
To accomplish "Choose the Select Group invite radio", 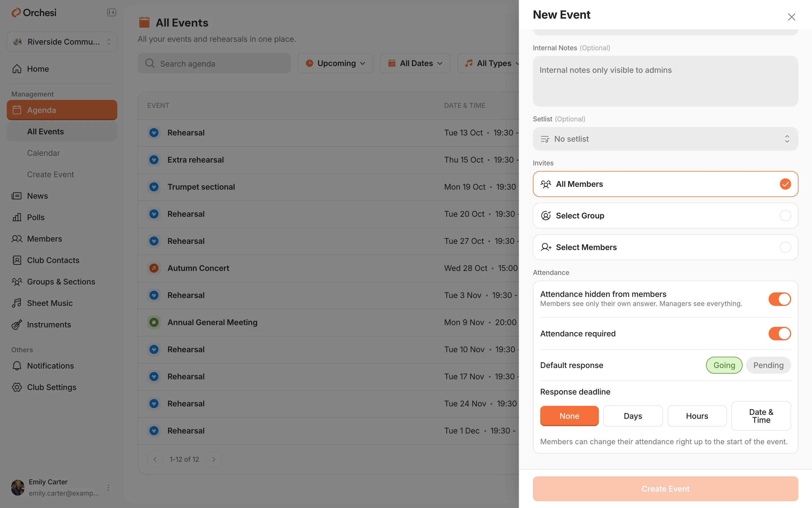I will [785, 216].
